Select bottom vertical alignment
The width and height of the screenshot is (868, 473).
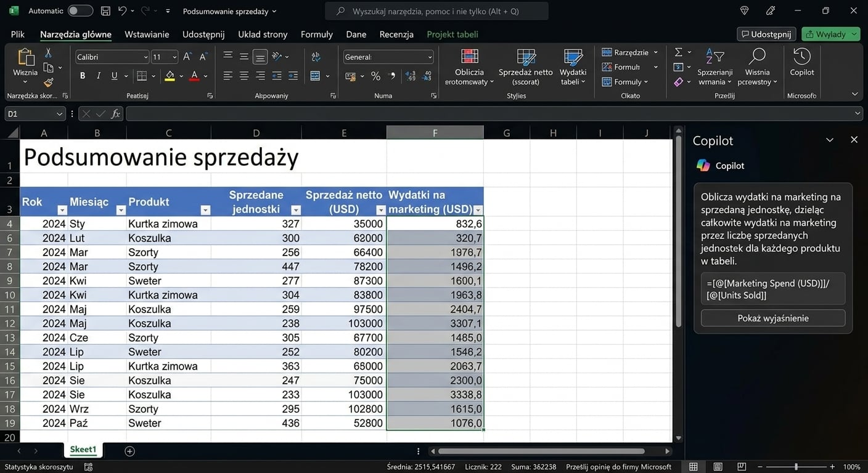click(x=260, y=57)
